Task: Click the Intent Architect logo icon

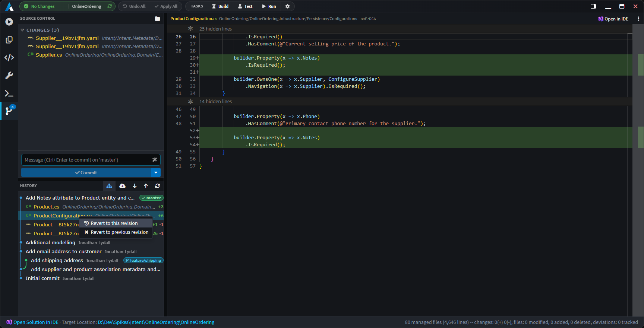Action: pyautogui.click(x=9, y=6)
